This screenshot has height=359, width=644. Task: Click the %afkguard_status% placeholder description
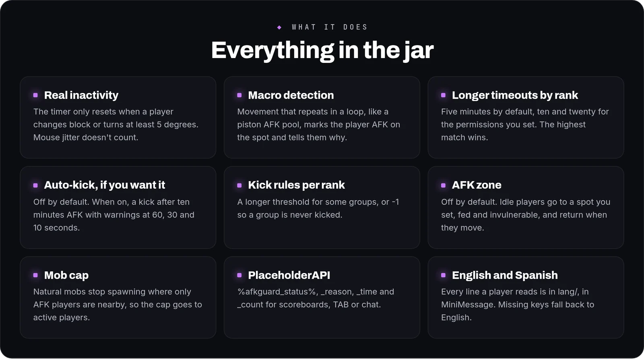[316, 298]
